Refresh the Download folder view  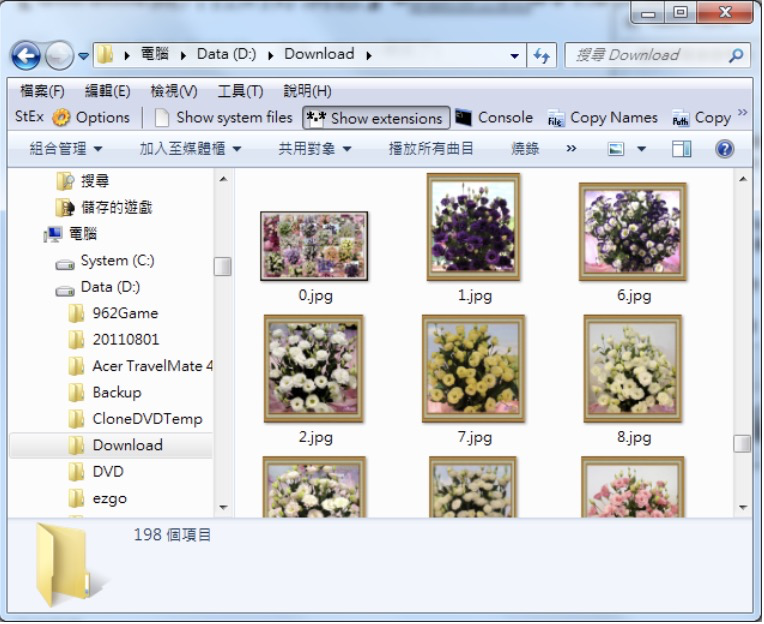click(x=542, y=56)
